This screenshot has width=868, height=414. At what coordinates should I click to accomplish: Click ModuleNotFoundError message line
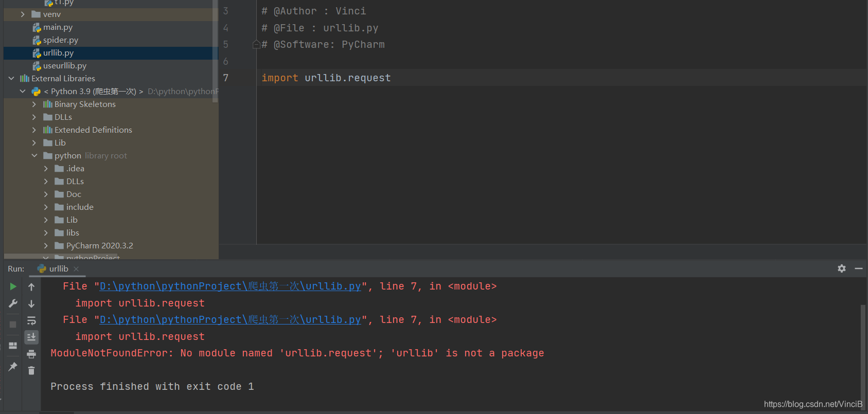click(x=297, y=353)
